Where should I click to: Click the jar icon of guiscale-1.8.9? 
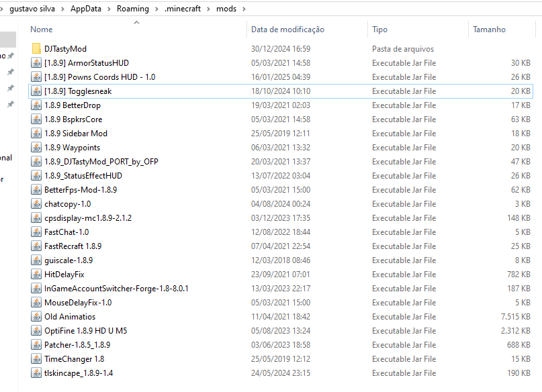(36, 260)
